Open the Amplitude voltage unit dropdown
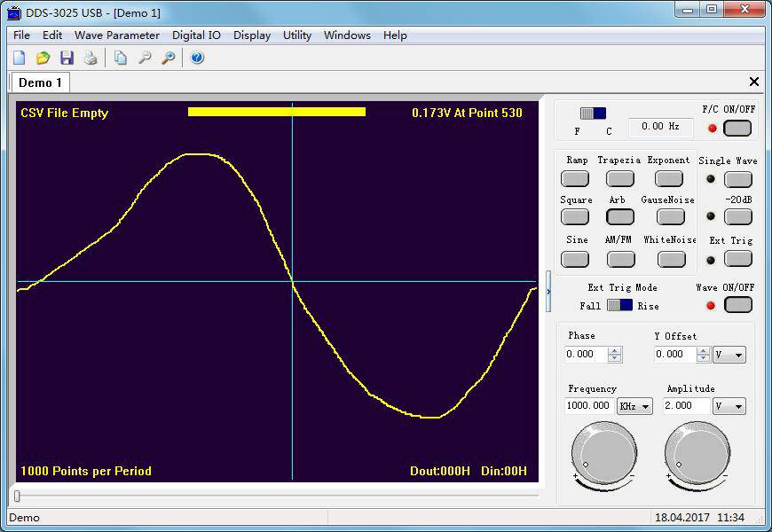772x532 pixels. click(x=729, y=406)
